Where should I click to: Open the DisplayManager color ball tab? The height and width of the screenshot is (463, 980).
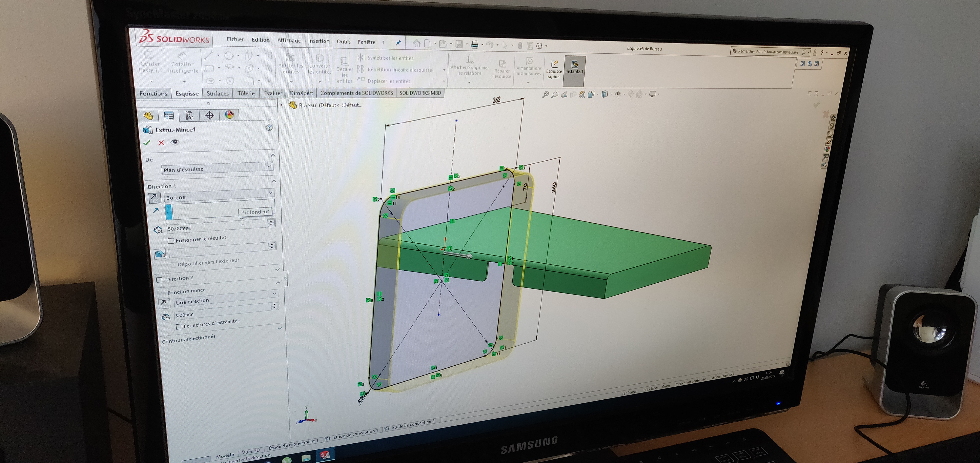click(x=229, y=115)
